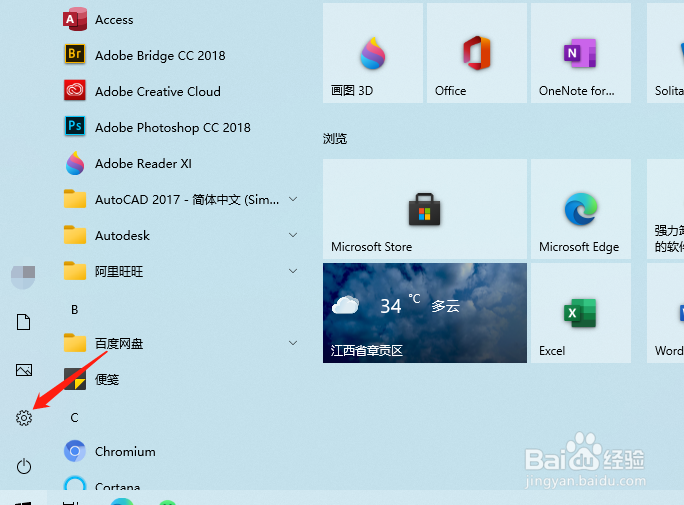684x505 pixels.
Task: Expand the AutoCAD 2017 folder chevron
Action: [x=293, y=199]
